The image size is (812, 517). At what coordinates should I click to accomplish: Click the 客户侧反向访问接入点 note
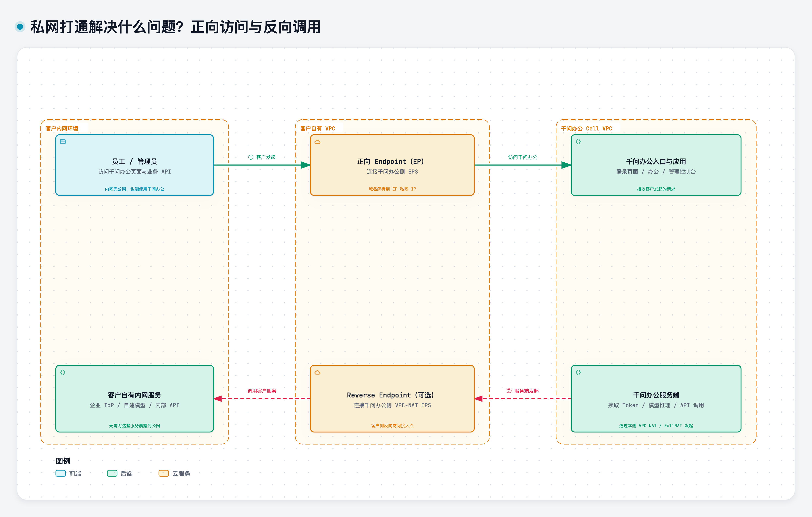392,426
